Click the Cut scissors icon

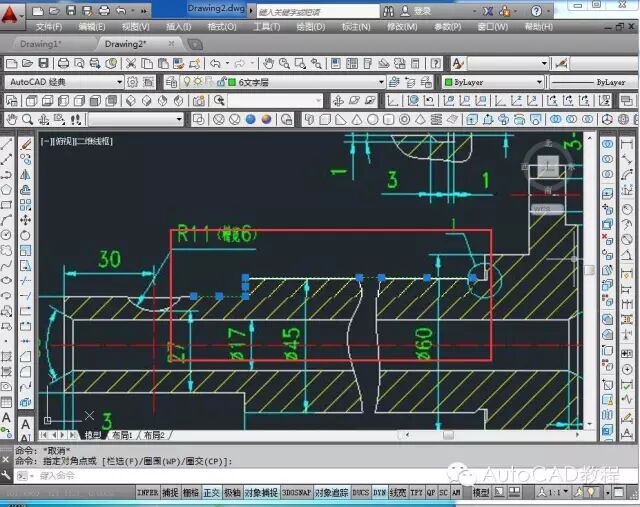click(x=131, y=63)
